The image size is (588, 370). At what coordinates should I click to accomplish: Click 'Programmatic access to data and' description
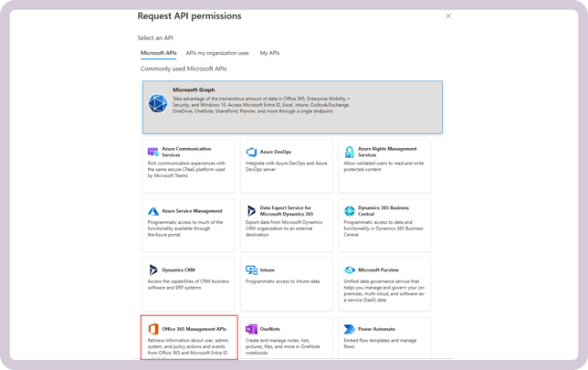(x=383, y=228)
